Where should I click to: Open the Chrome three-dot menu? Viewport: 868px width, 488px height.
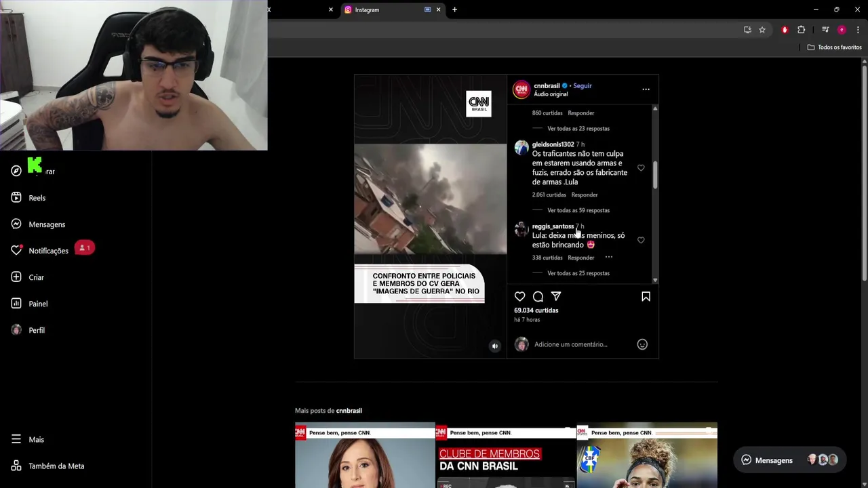coord(858,30)
